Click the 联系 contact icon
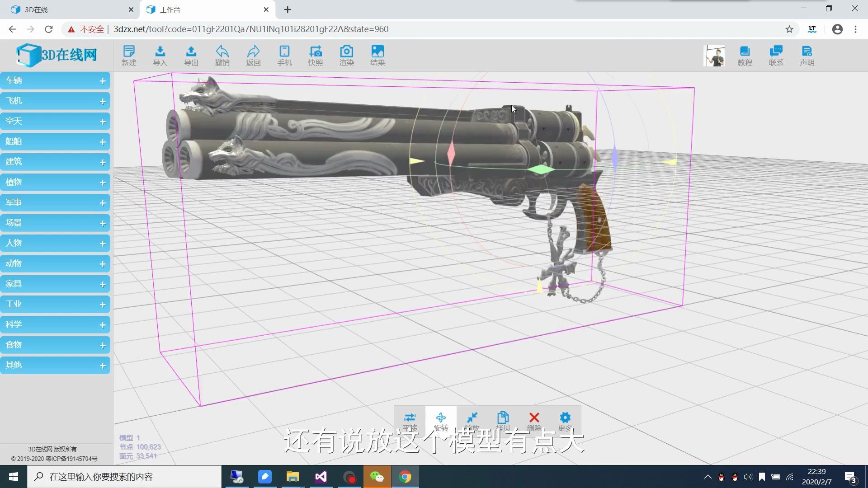The image size is (868, 488). 776,56
